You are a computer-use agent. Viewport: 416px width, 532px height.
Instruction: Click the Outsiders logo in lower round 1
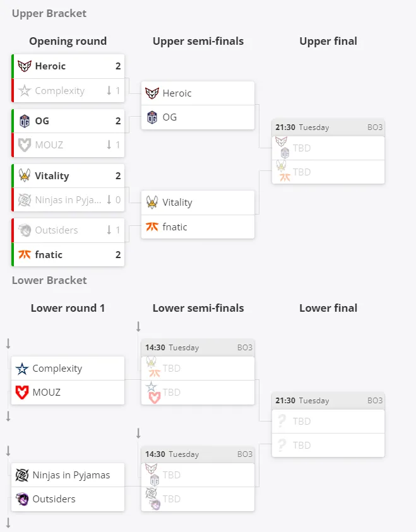coord(22,499)
